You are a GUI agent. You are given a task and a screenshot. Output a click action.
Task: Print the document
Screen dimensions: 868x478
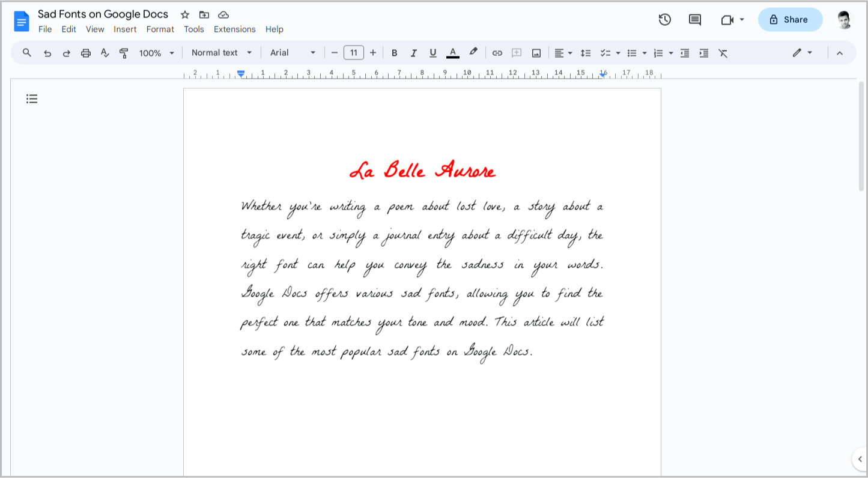tap(86, 53)
